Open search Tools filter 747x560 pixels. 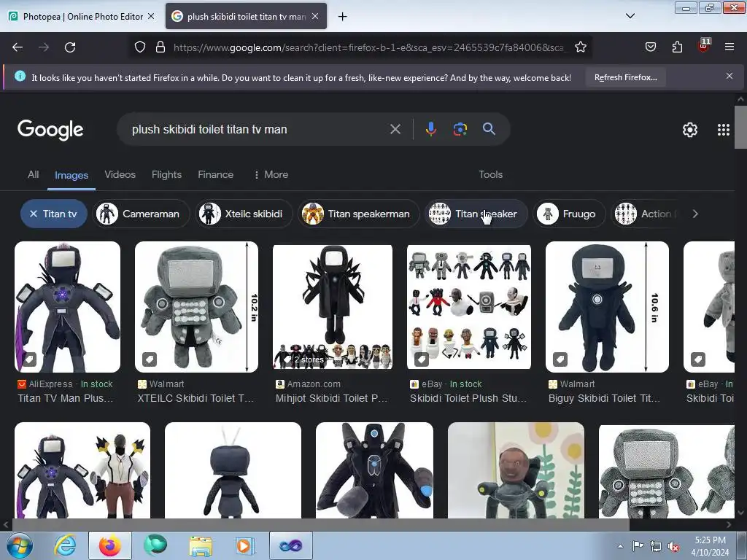(490, 174)
